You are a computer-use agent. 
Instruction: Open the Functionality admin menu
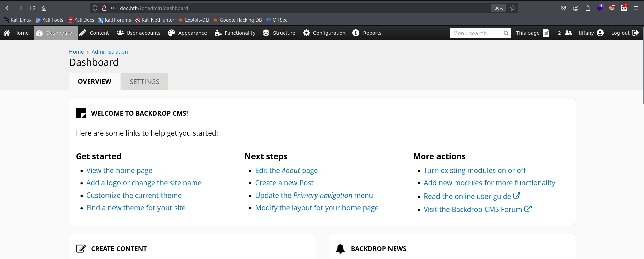tap(235, 33)
